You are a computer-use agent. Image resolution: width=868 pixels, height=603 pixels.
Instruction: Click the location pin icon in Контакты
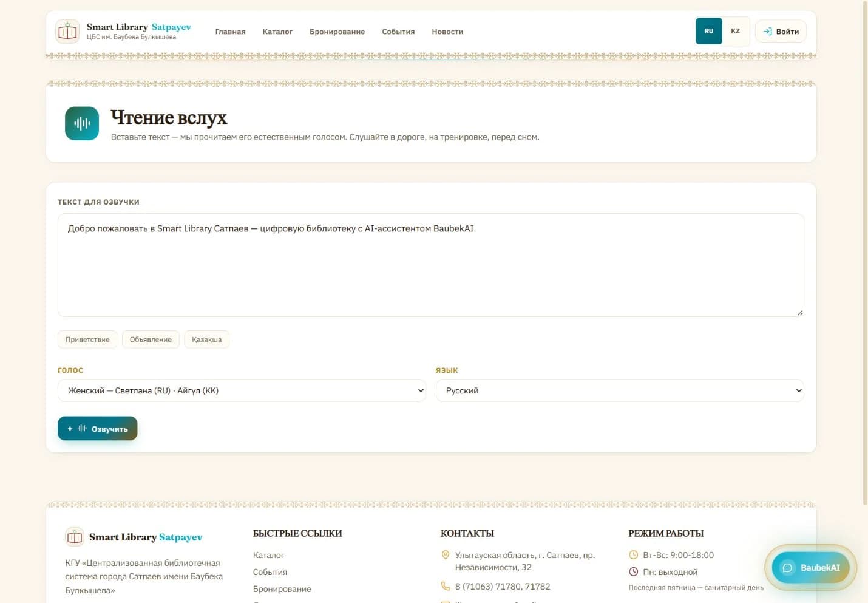click(x=446, y=555)
